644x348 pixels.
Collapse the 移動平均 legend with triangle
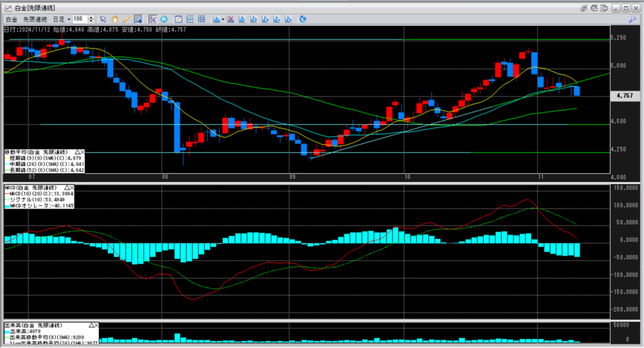pyautogui.click(x=77, y=153)
